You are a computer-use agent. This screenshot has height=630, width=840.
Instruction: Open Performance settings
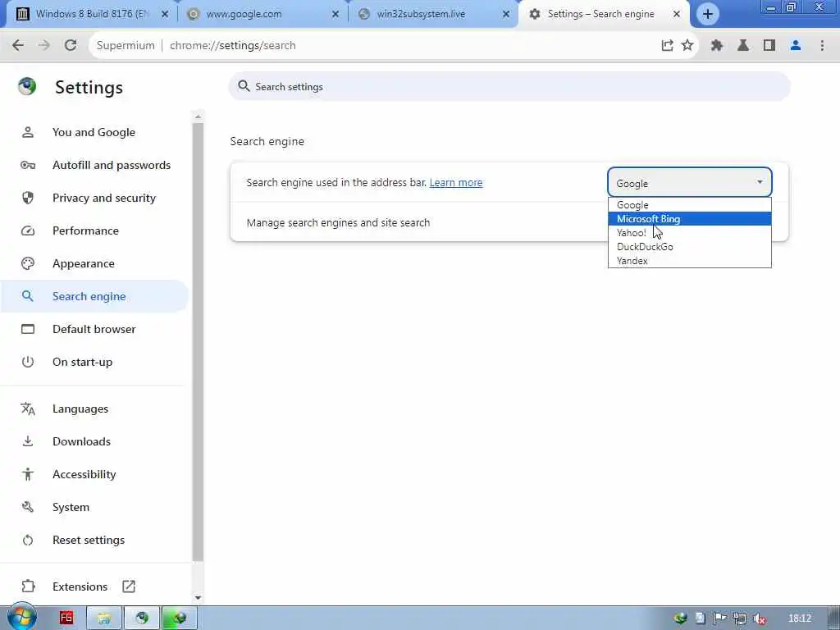click(94, 231)
